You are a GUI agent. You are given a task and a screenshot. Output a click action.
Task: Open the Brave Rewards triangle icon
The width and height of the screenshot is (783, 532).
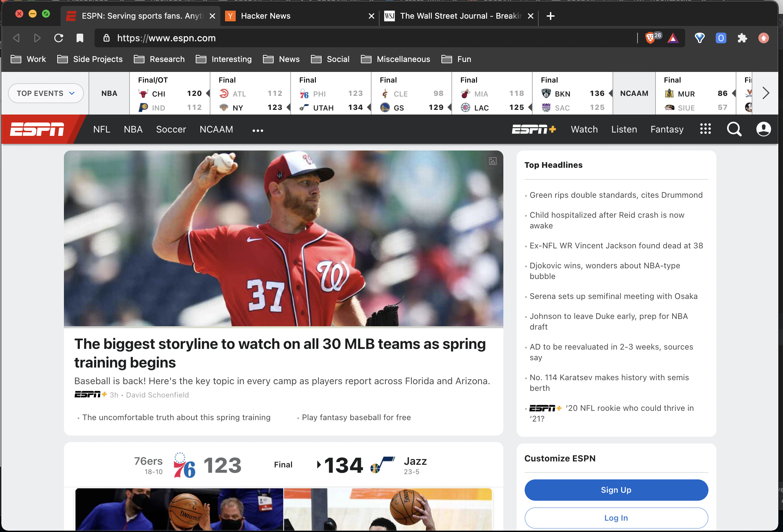point(673,38)
